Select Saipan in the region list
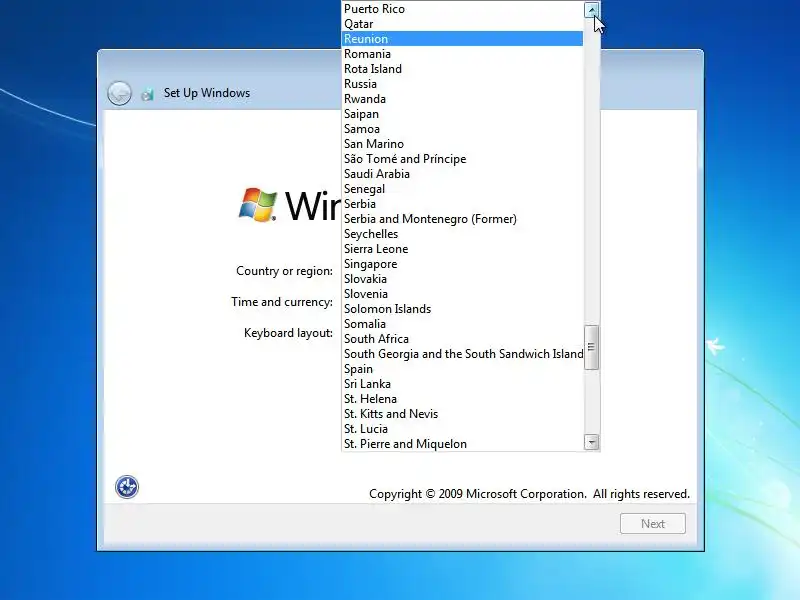Image resolution: width=800 pixels, height=600 pixels. pyautogui.click(x=462, y=114)
